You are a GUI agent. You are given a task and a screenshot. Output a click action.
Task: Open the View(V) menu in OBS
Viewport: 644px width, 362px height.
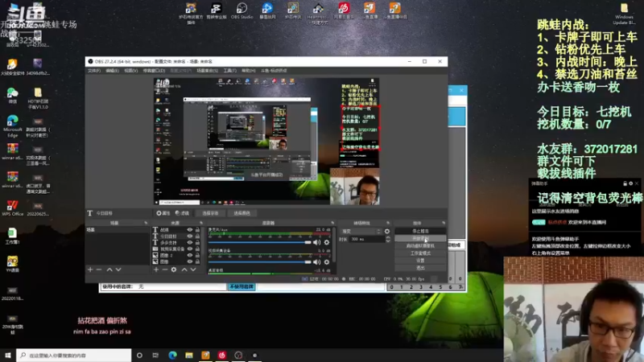(x=131, y=71)
